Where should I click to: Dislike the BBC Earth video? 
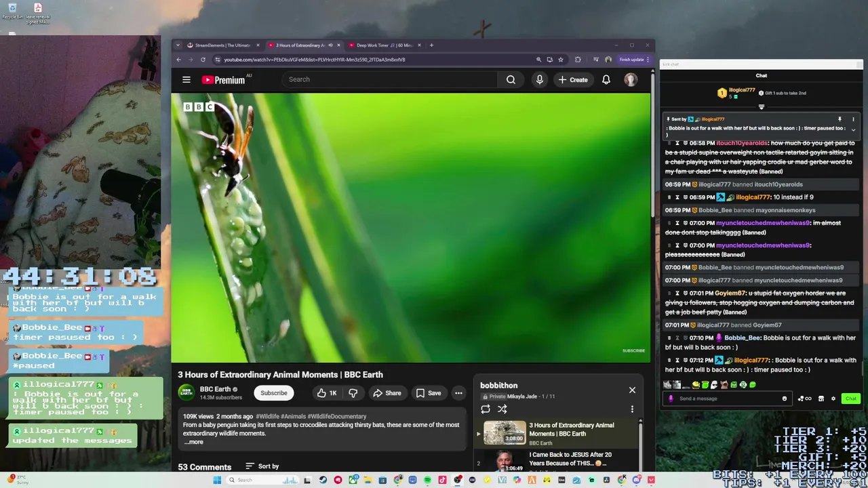coord(353,393)
